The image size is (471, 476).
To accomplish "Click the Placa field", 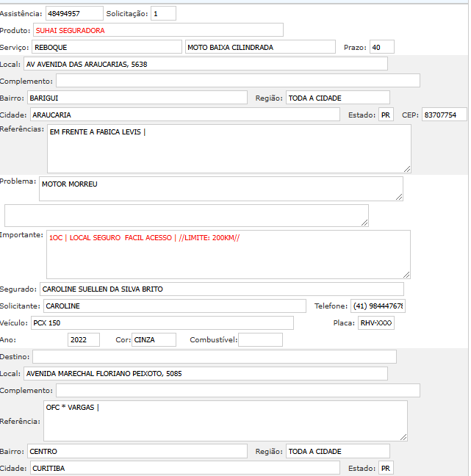I will point(375,323).
